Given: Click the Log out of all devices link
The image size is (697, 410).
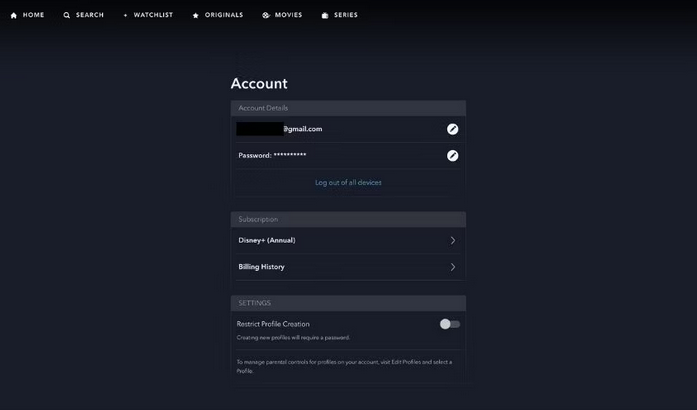Looking at the screenshot, I should pos(348,183).
